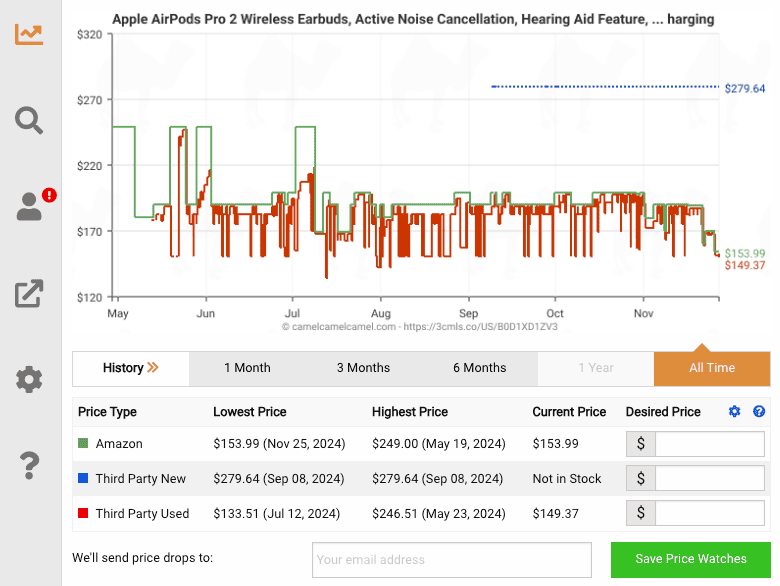Click the Amazon desired price input field
The height and width of the screenshot is (586, 780).
point(709,444)
